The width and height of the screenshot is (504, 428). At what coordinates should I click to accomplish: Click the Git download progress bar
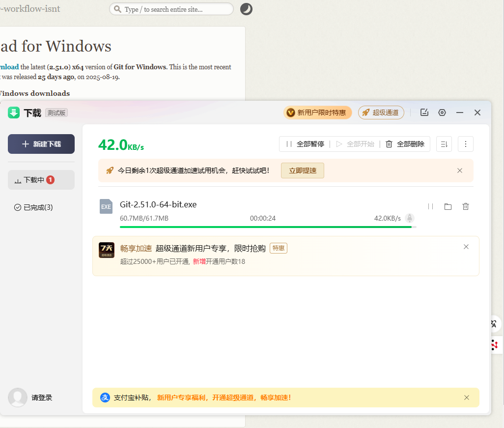click(x=268, y=227)
